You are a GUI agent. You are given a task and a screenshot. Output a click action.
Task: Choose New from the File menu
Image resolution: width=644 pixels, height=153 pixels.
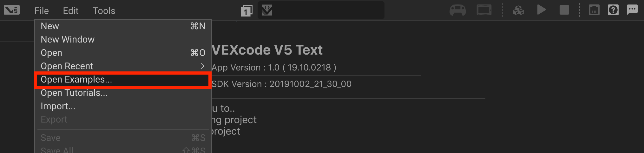click(50, 26)
